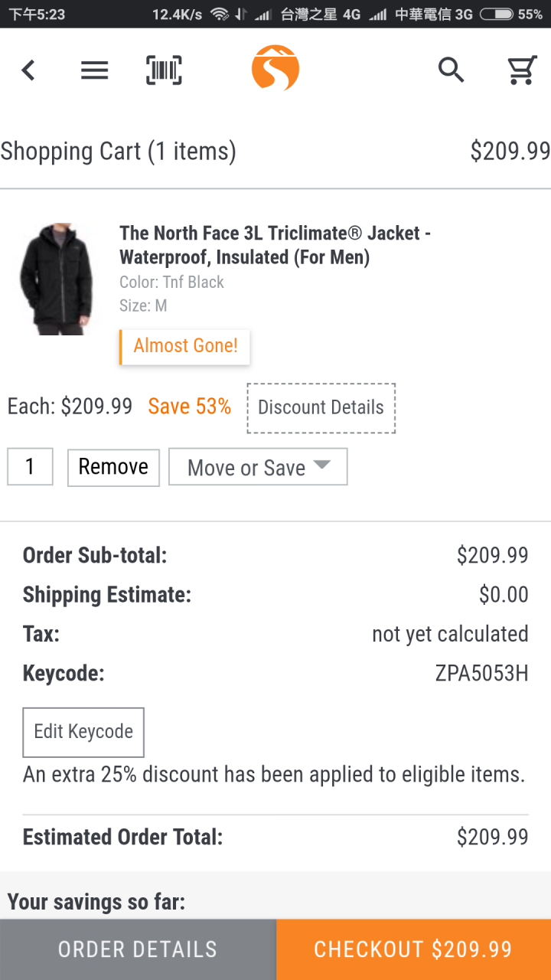Open the hamburger menu

95,70
